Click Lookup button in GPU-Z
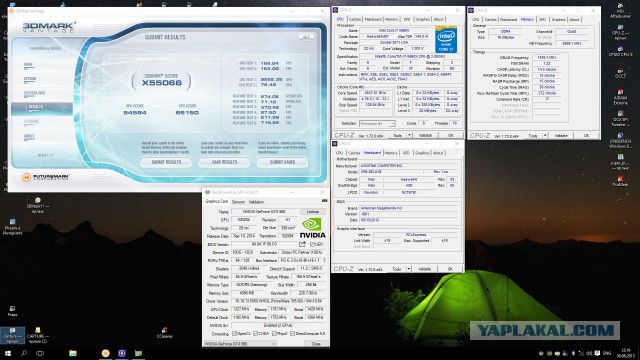Viewport: 640px width, 360px height. (x=313, y=211)
